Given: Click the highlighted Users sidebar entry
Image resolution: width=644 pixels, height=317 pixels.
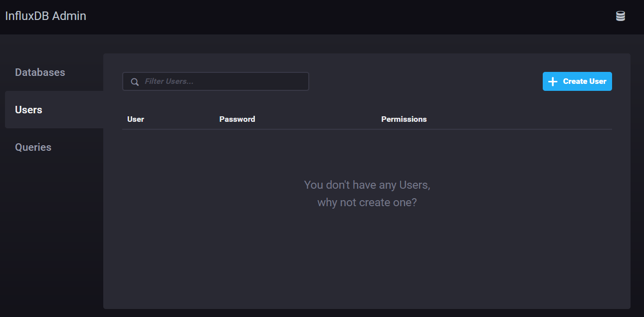Looking at the screenshot, I should click(28, 109).
